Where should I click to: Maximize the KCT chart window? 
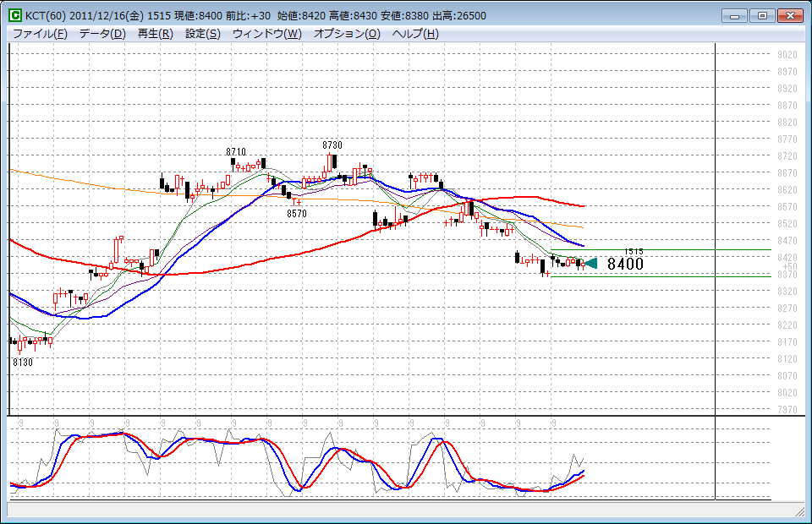tap(762, 15)
